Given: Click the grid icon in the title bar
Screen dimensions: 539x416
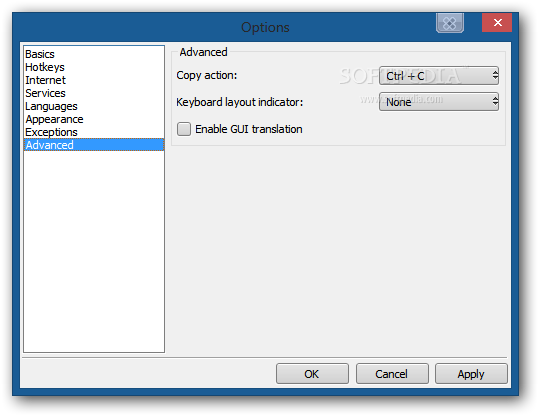Looking at the screenshot, I should tap(450, 23).
